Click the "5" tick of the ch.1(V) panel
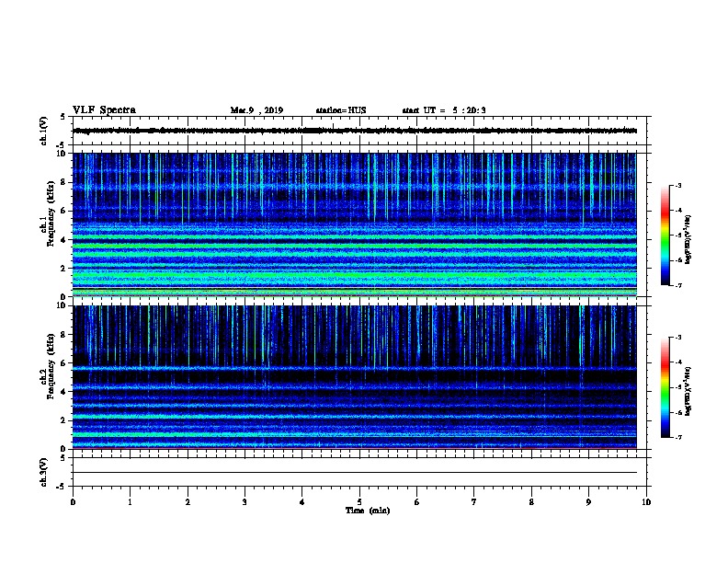 tap(63, 117)
